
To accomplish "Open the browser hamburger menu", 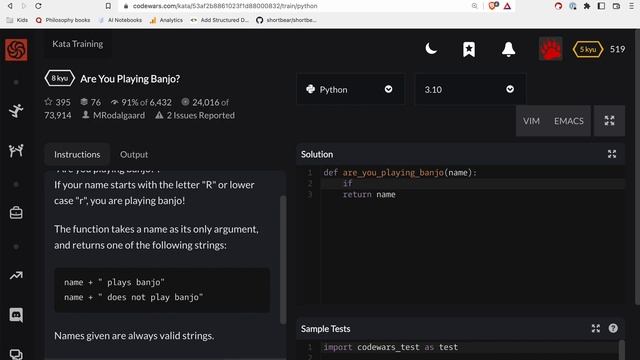I will (x=631, y=6).
